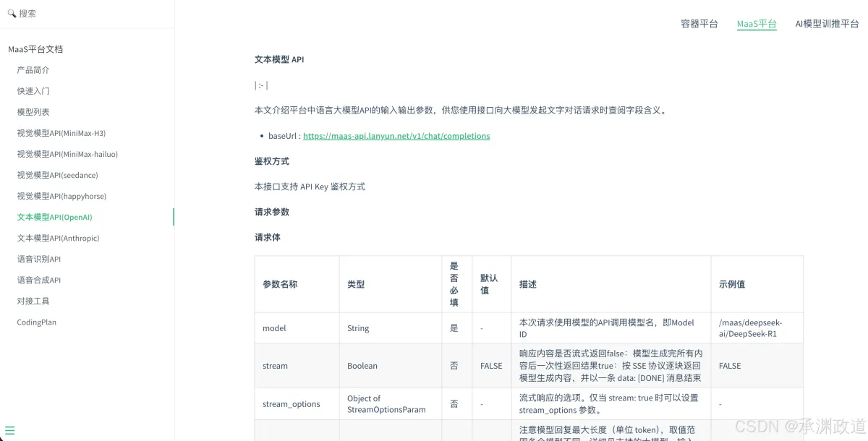Go to 快速入门 page
This screenshot has height=441, width=868.
[x=33, y=91]
